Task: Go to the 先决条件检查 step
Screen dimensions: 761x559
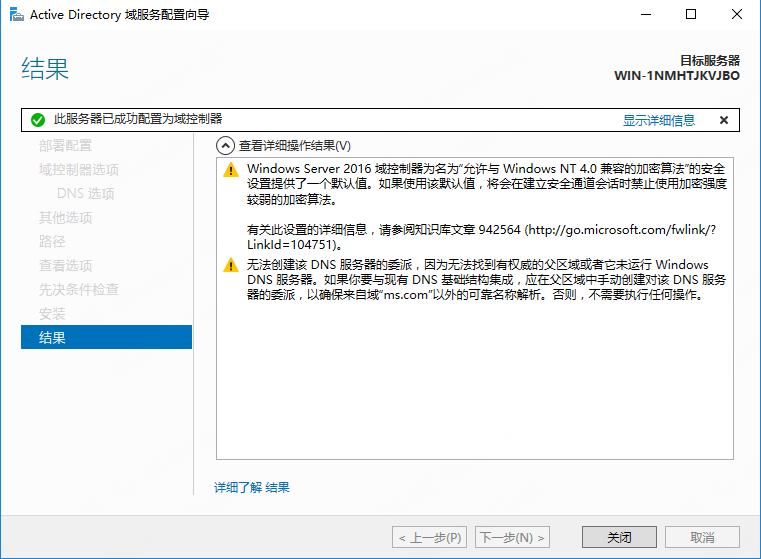Action: point(78,289)
